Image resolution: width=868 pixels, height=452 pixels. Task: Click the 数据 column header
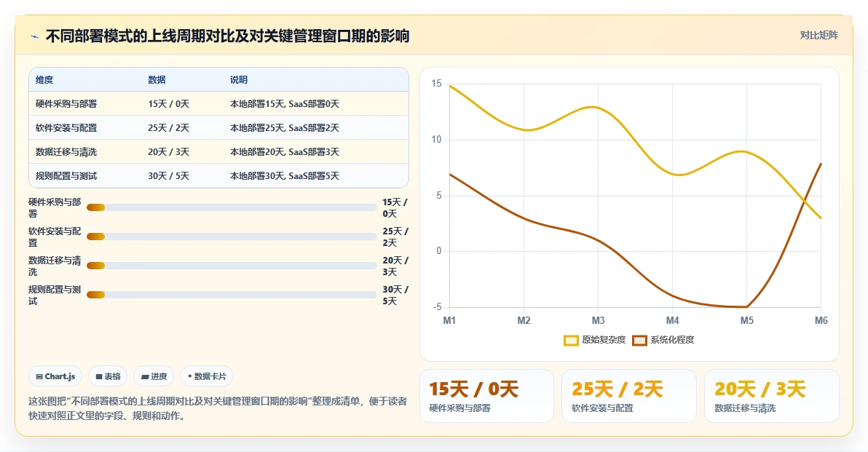157,79
